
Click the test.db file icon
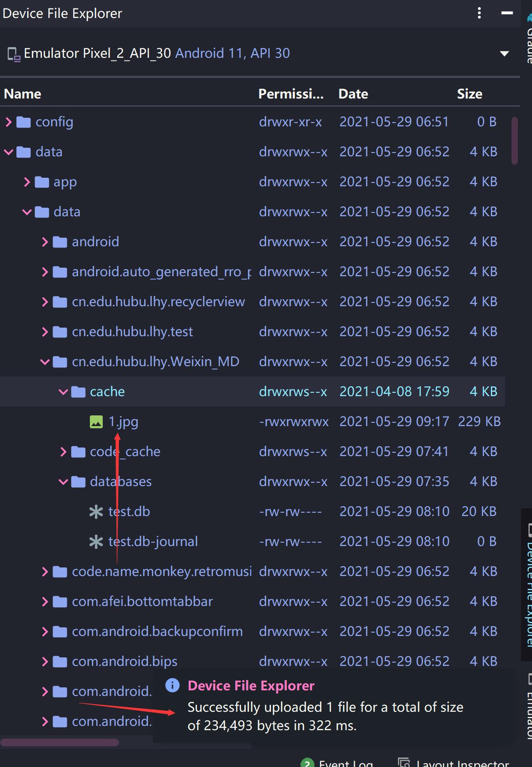[x=96, y=512]
